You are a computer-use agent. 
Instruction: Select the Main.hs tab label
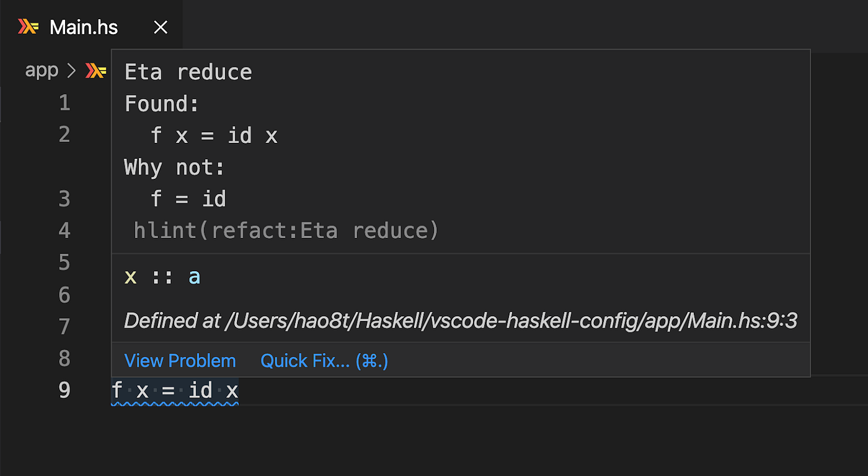click(84, 27)
